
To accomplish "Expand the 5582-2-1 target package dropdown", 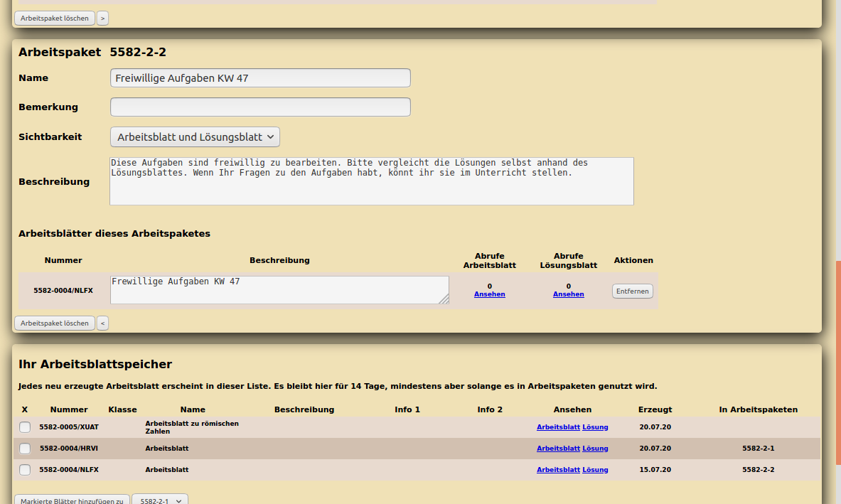I will tap(160, 500).
